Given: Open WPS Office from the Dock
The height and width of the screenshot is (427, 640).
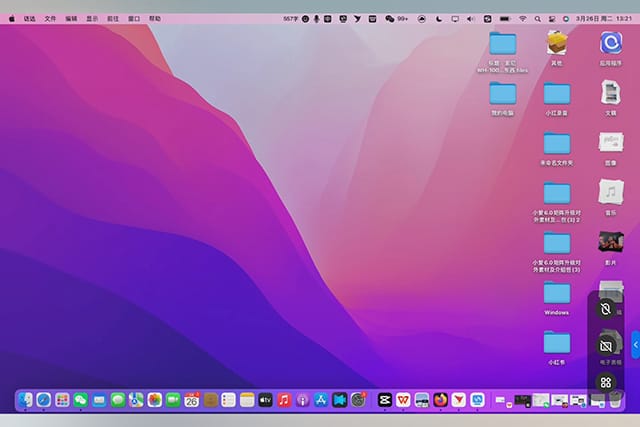Looking at the screenshot, I should [403, 400].
